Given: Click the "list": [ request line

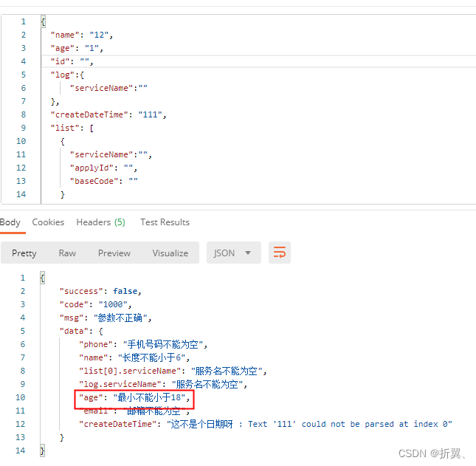Looking at the screenshot, I should tap(72, 128).
